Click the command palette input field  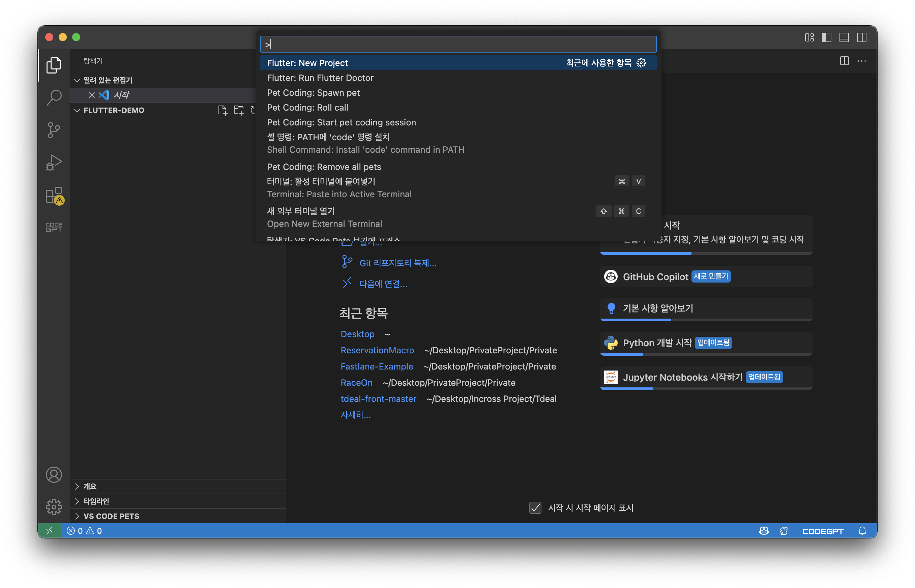point(458,44)
